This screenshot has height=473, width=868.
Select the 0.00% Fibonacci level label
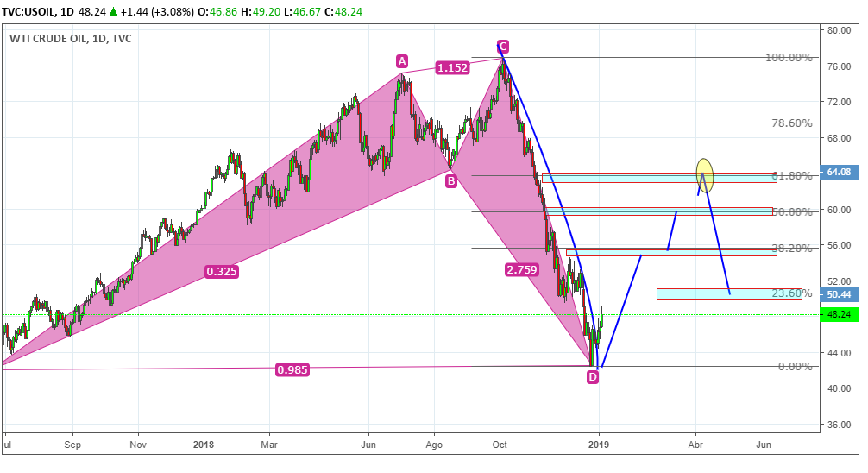(795, 367)
